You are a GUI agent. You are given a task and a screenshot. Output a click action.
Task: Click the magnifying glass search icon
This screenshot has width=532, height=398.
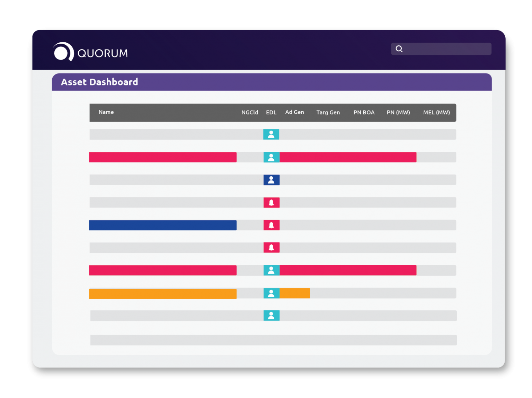[x=399, y=49]
